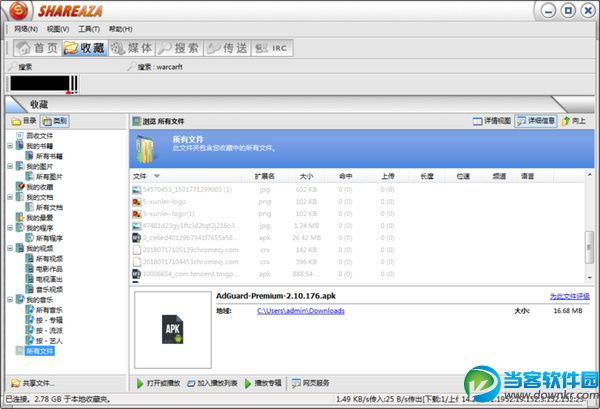
Task: Select the blank 搜索 search window tab
Action: (x=21, y=67)
